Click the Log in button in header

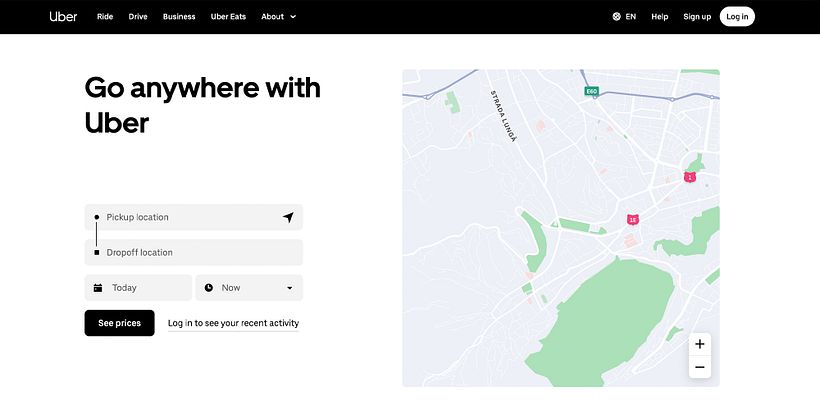click(737, 17)
